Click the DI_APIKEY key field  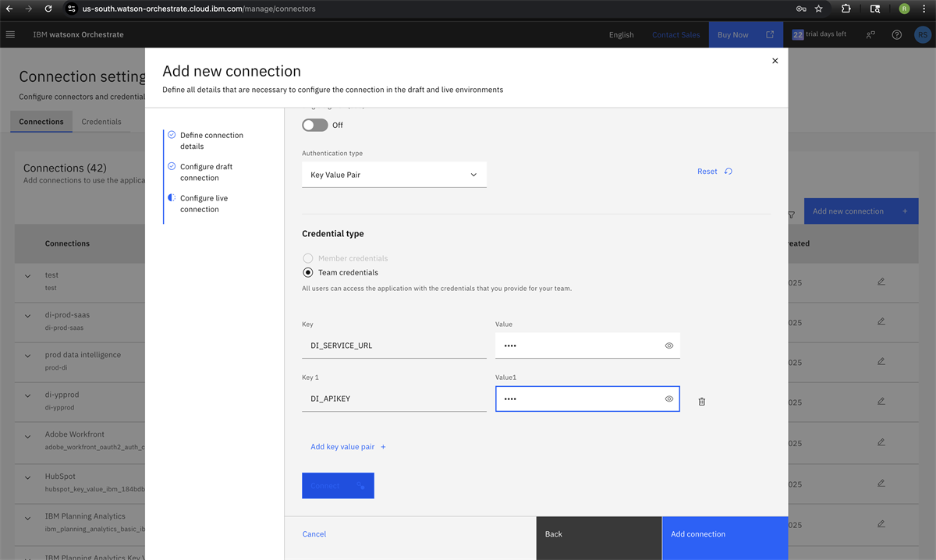point(394,399)
